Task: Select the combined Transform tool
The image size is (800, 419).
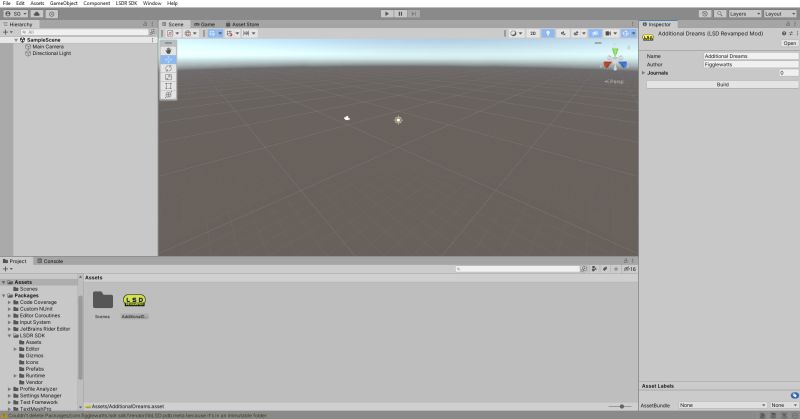Action: point(168,94)
